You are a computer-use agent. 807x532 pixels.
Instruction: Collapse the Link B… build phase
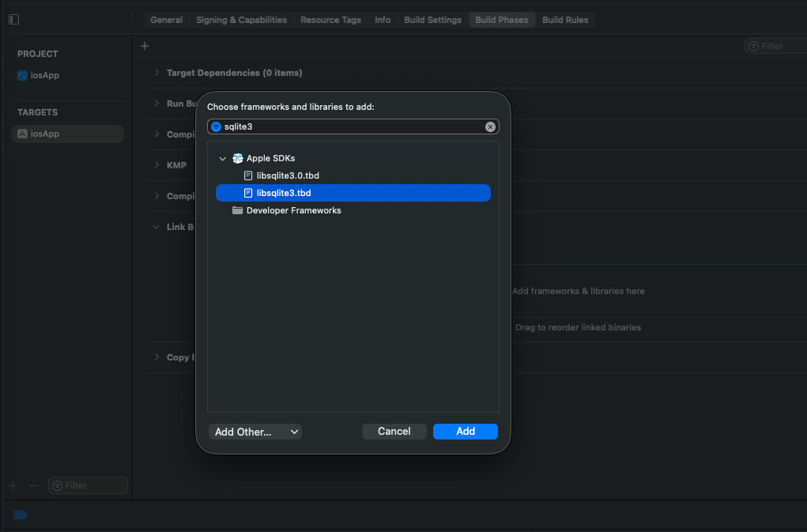click(156, 227)
